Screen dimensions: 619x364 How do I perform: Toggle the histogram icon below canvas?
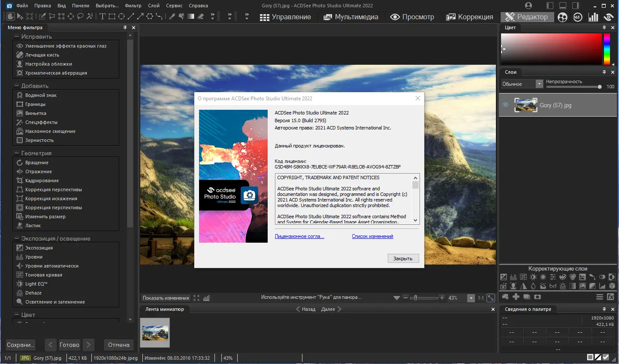(206, 298)
